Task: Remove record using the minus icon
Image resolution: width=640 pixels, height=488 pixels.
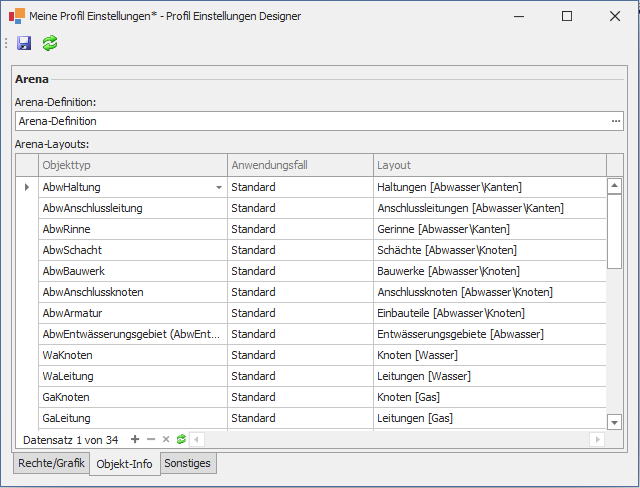Action: (x=151, y=439)
